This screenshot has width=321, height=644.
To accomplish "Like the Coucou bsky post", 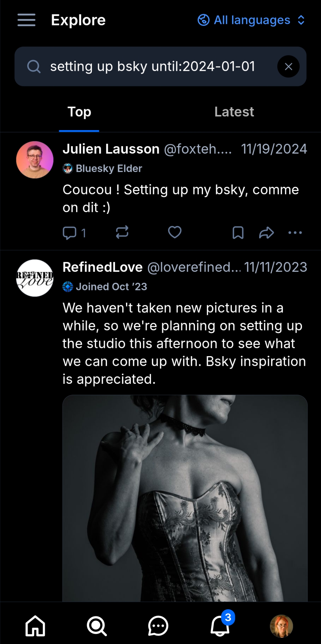I will click(x=175, y=232).
